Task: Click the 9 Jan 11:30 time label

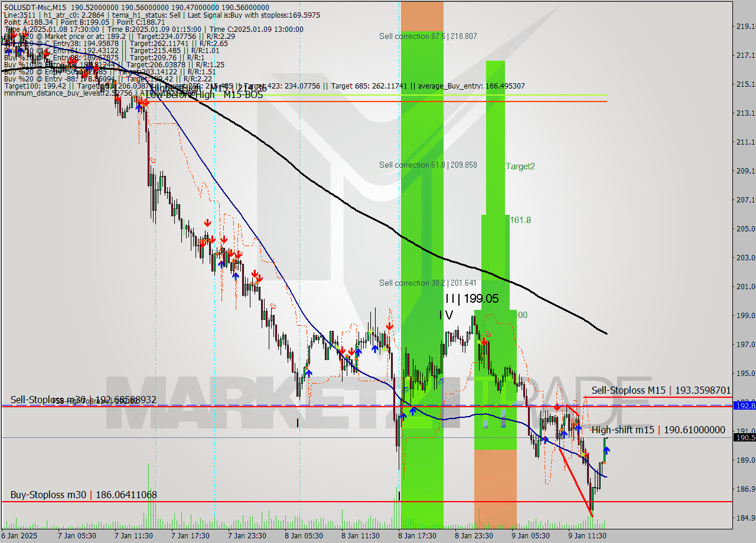Action: pos(587,535)
